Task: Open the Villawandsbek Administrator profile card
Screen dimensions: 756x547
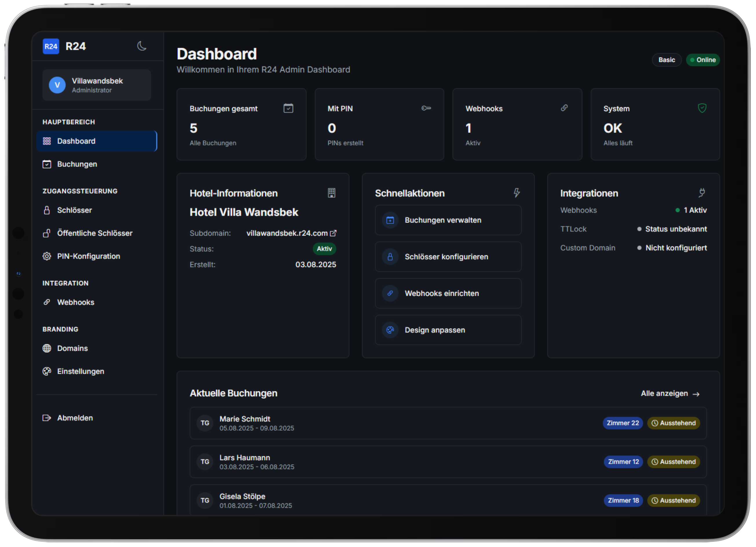Action: [x=97, y=85]
